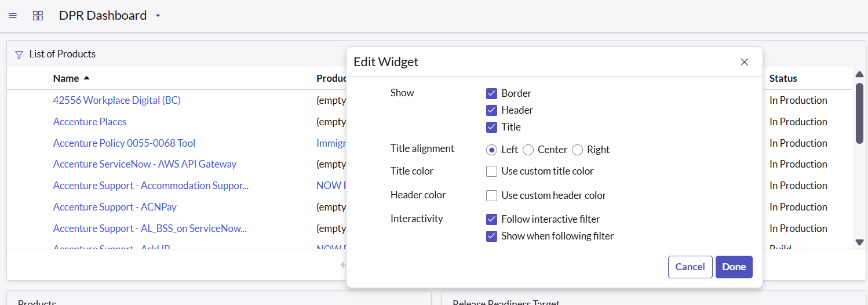Toggle the Border checkbox

492,93
